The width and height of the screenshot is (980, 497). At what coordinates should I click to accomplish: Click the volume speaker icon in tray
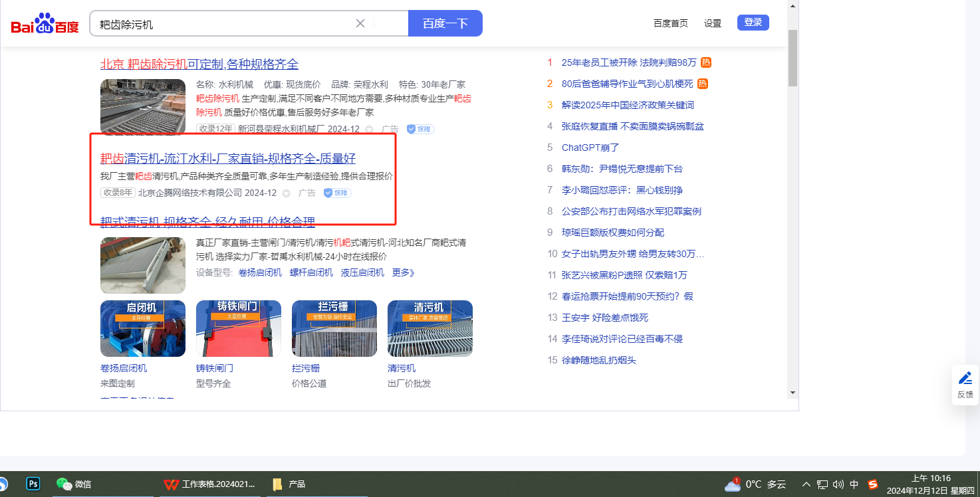click(x=838, y=484)
